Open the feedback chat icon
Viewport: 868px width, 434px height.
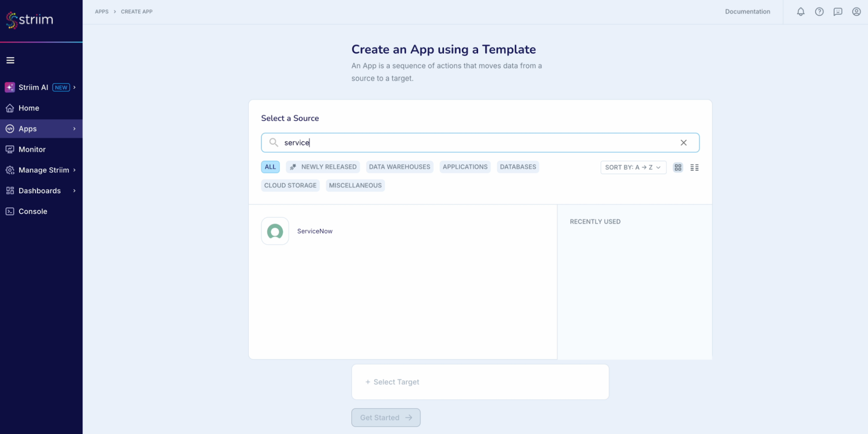pos(838,12)
